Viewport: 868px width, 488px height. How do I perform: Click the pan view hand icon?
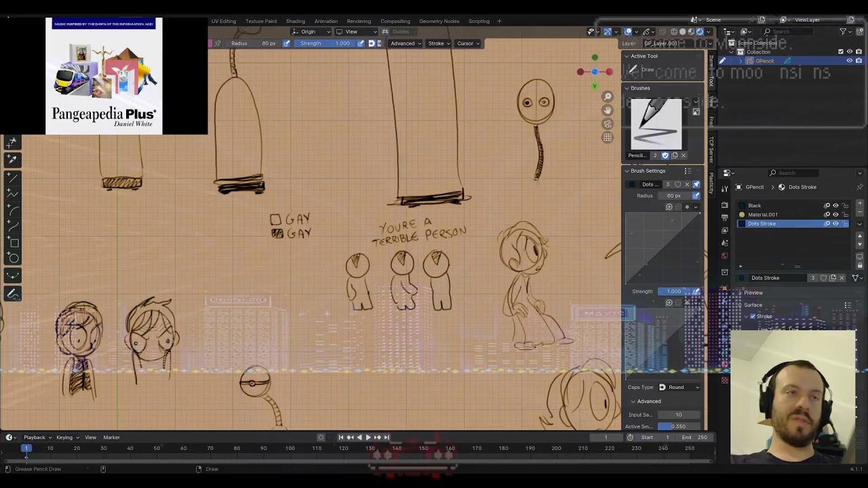608,110
